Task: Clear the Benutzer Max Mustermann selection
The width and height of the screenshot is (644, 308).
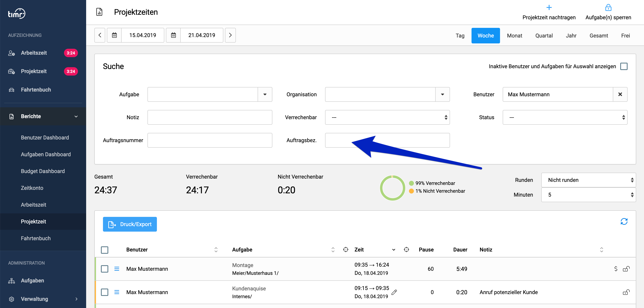Action: click(620, 94)
